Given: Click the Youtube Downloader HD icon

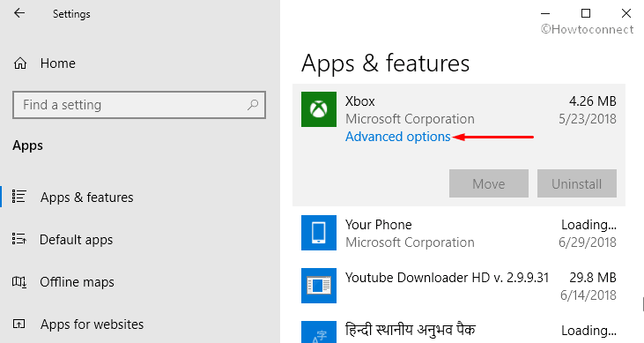Looking at the screenshot, I should click(x=319, y=286).
